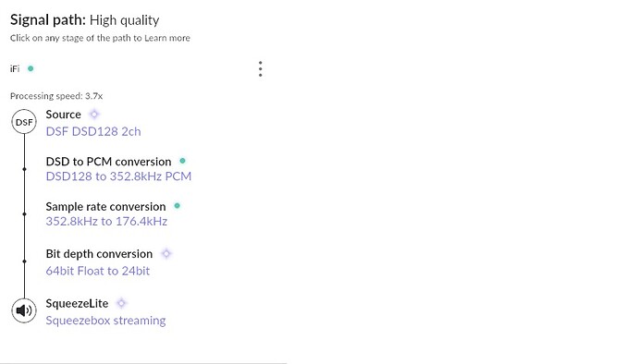Click the iFi device name
638x364 pixels.
coord(15,68)
